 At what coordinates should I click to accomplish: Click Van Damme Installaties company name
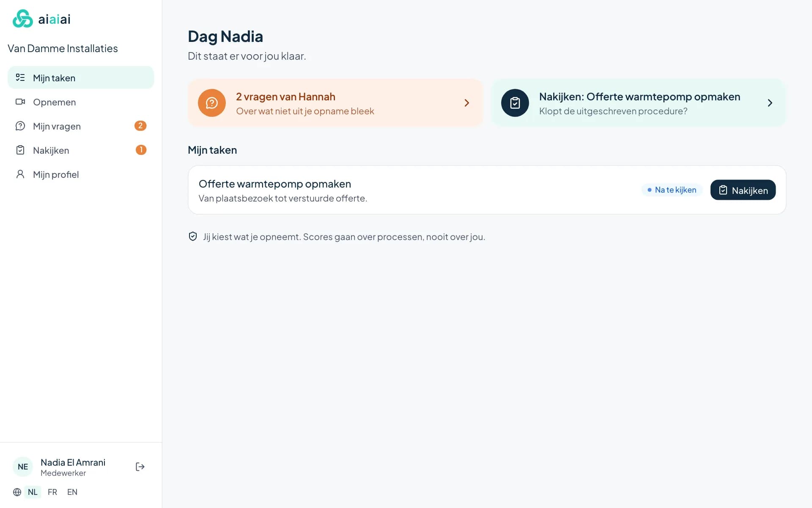(x=63, y=48)
